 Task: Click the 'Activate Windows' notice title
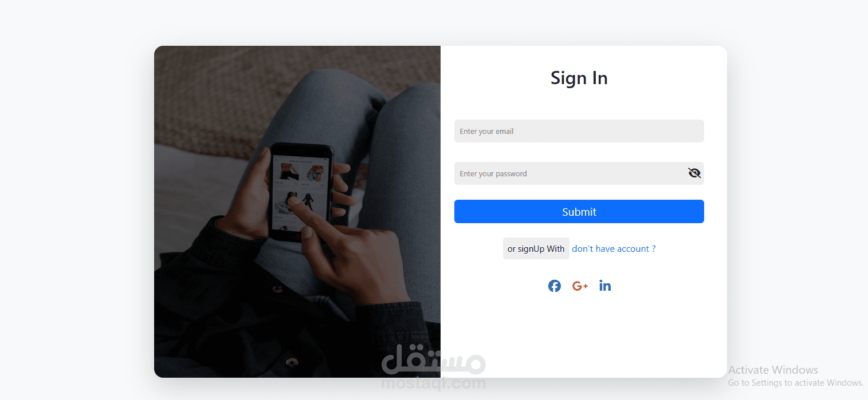(773, 370)
